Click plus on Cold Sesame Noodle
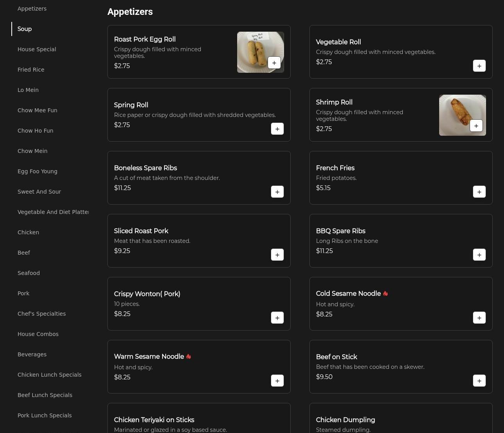This screenshot has width=504, height=433. pos(479,318)
